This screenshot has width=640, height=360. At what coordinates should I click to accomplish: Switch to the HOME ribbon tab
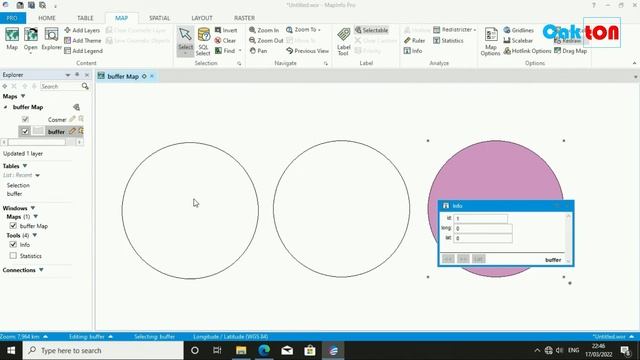tap(47, 18)
